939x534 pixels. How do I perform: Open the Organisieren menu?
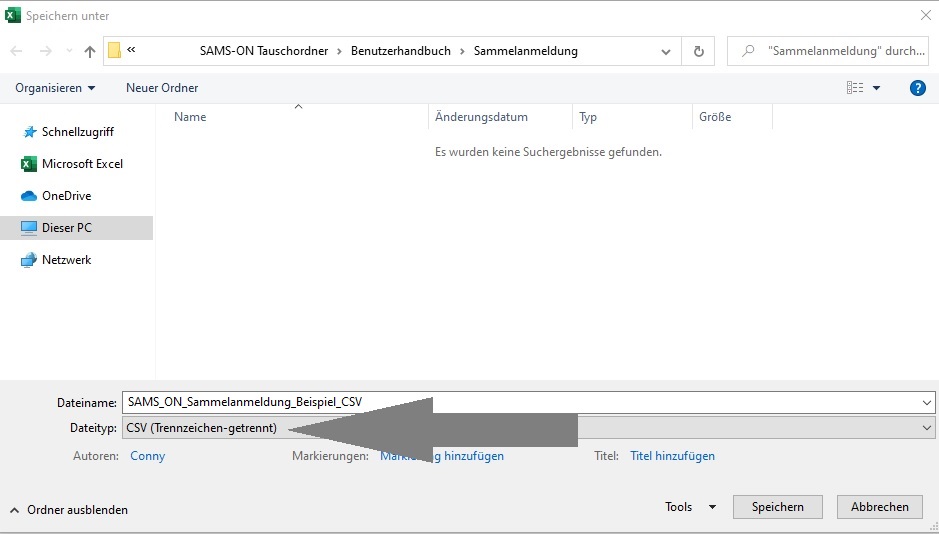click(55, 88)
